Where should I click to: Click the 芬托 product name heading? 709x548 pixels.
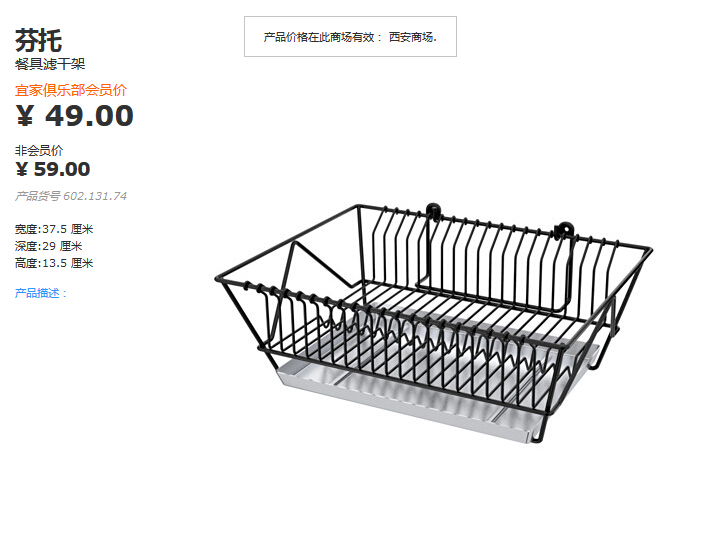click(38, 40)
